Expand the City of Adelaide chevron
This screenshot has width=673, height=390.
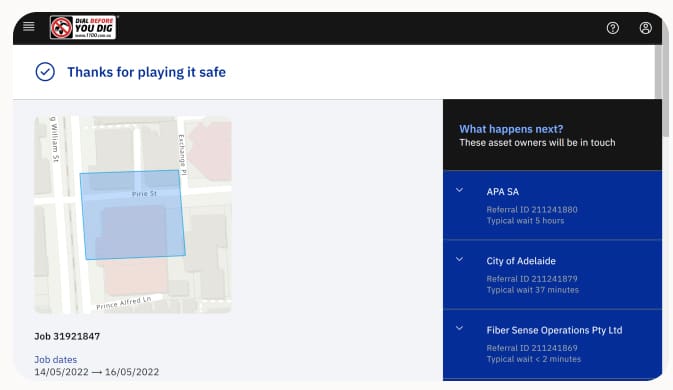click(459, 260)
